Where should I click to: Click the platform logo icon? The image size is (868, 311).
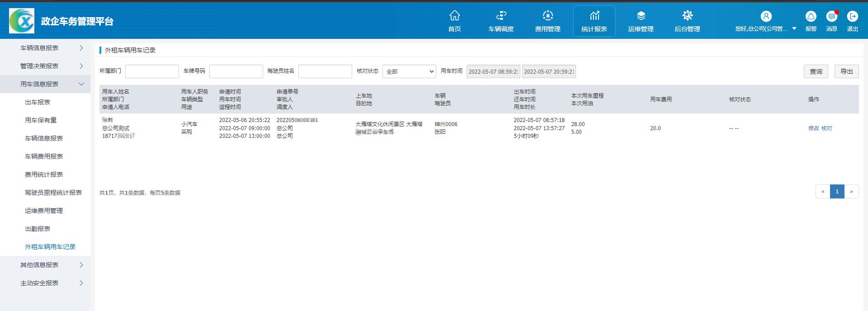[22, 21]
